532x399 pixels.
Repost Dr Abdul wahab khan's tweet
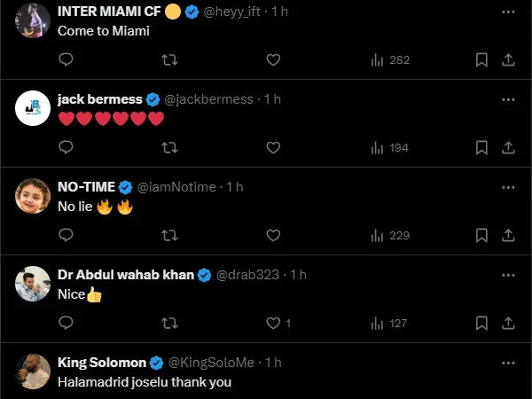coord(169,323)
